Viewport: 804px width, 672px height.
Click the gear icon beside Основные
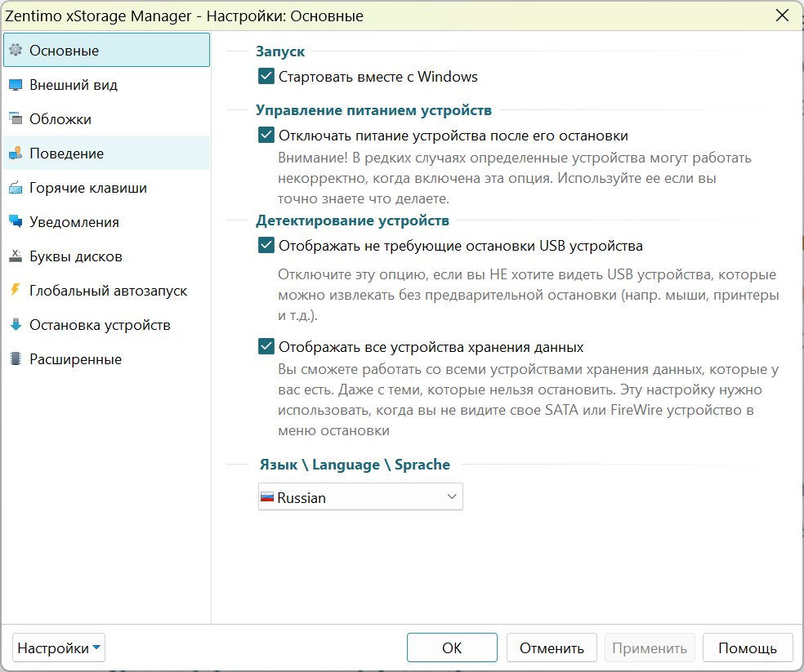pos(16,50)
